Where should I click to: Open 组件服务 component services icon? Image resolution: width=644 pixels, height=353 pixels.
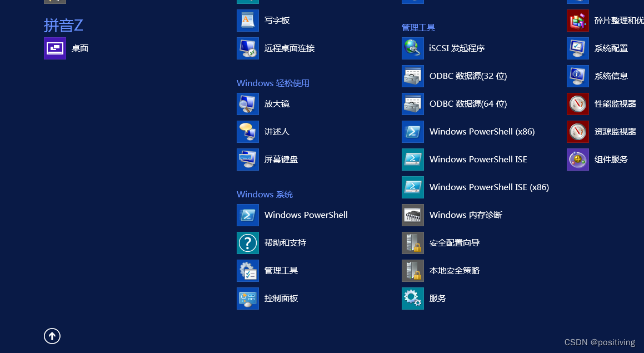click(x=578, y=160)
